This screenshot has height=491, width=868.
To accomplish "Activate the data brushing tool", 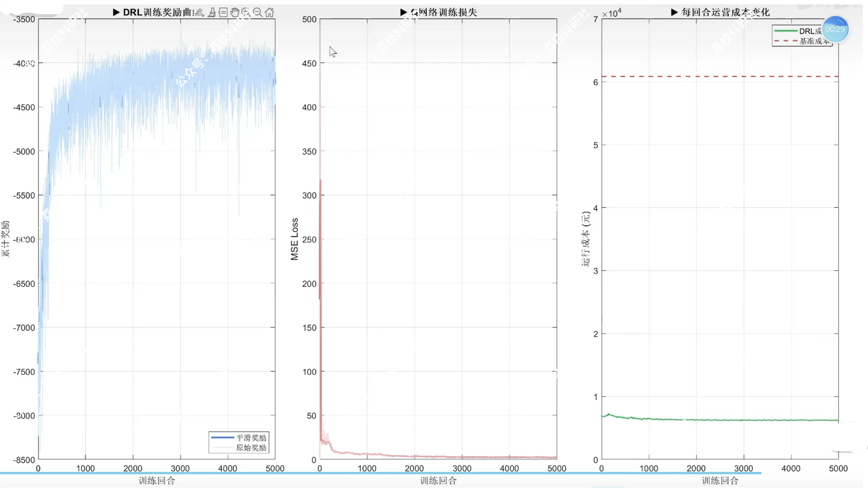I will tap(212, 12).
